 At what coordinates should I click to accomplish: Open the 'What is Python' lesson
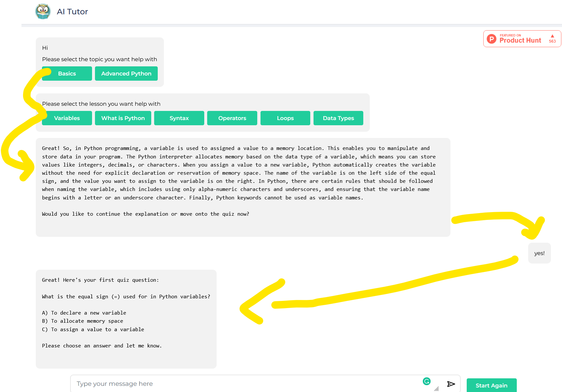(123, 118)
